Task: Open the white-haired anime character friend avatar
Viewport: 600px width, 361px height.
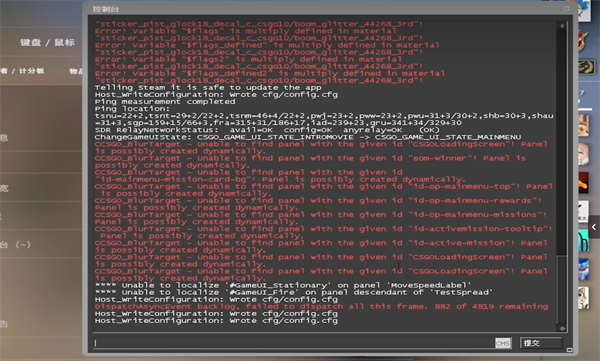Action: pos(583,154)
